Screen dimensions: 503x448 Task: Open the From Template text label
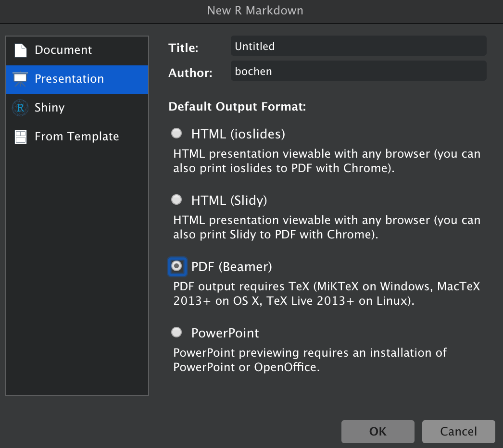pyautogui.click(x=77, y=137)
